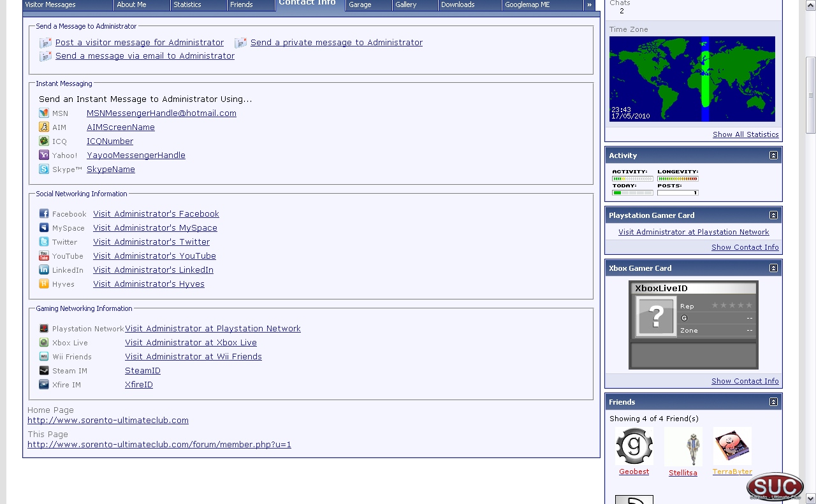Click icon beside Send a message via email
The height and width of the screenshot is (504, 816).
[x=45, y=56]
